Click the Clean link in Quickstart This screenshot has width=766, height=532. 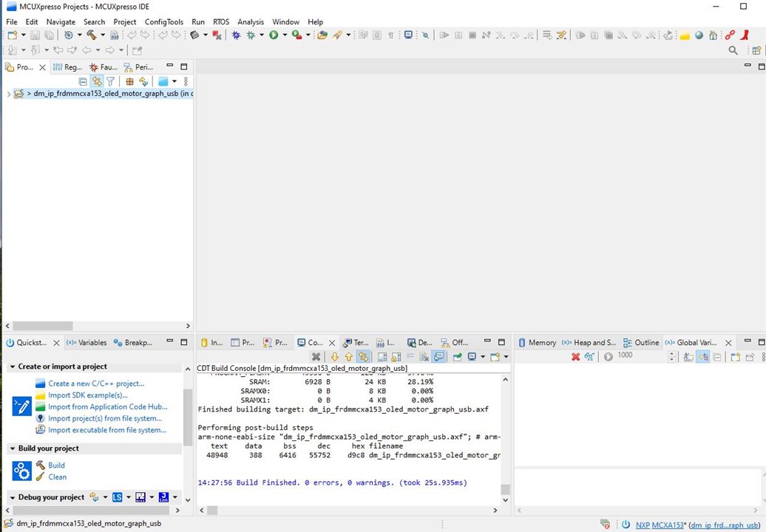[x=58, y=477]
